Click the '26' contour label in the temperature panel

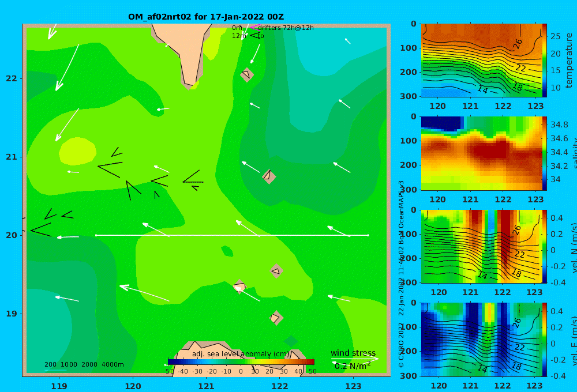tap(518, 44)
